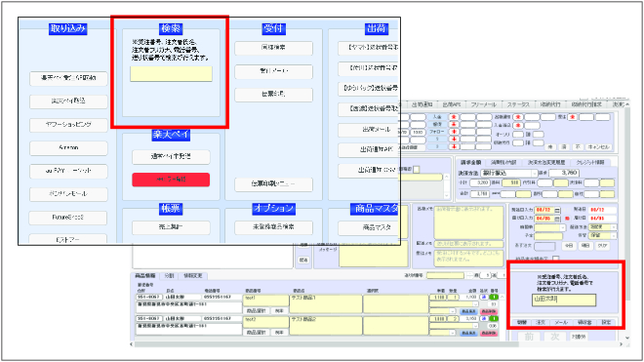This screenshot has height=362, width=644.
Task: Click 【ヤマト】送り状番号 import button
Action: click(x=369, y=48)
